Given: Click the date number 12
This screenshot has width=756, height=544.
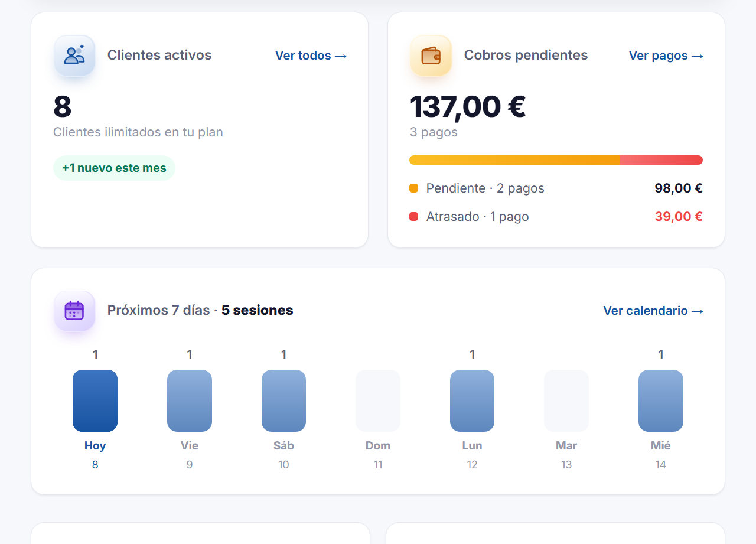Looking at the screenshot, I should tap(472, 465).
